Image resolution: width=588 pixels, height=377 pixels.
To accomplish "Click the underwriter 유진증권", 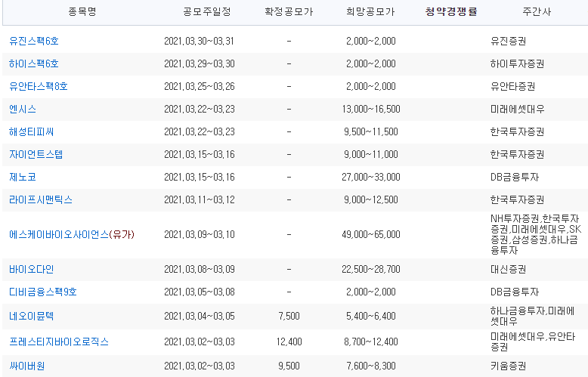I will pyautogui.click(x=508, y=41).
